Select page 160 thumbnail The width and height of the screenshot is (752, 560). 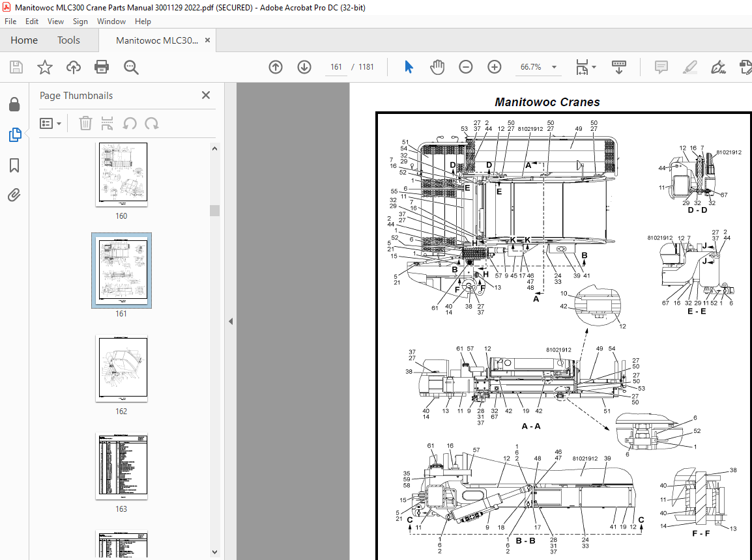tap(121, 174)
